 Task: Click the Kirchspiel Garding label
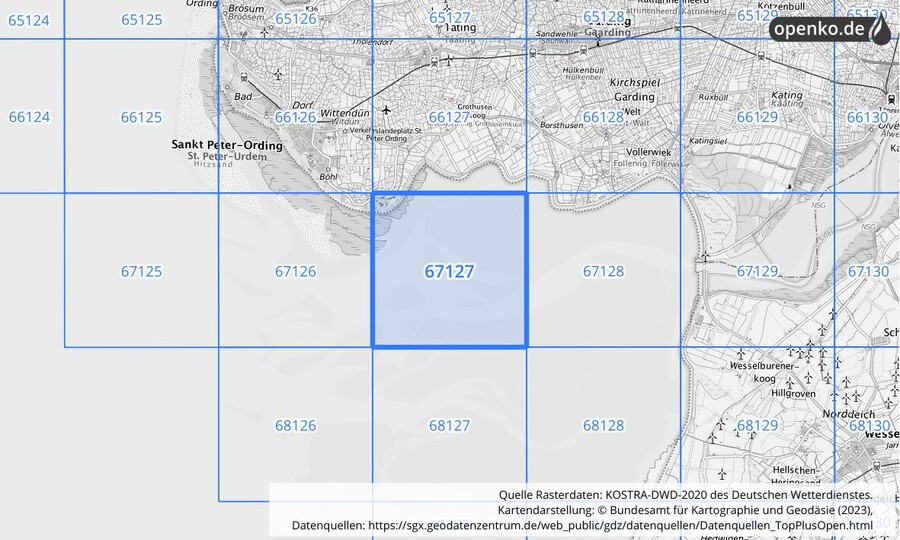(x=634, y=90)
